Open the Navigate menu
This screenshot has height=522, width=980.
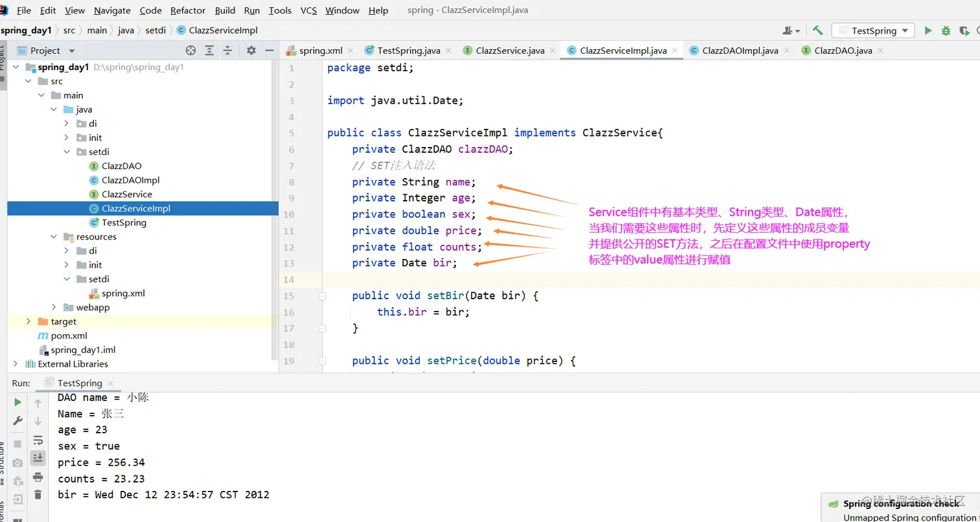112,10
